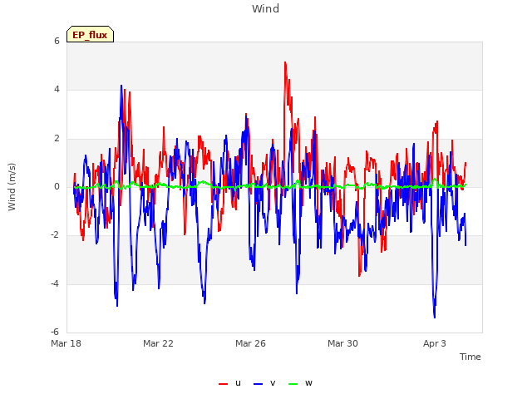Click the Mar 30 x-axis label
532x399 pixels.
342,343
